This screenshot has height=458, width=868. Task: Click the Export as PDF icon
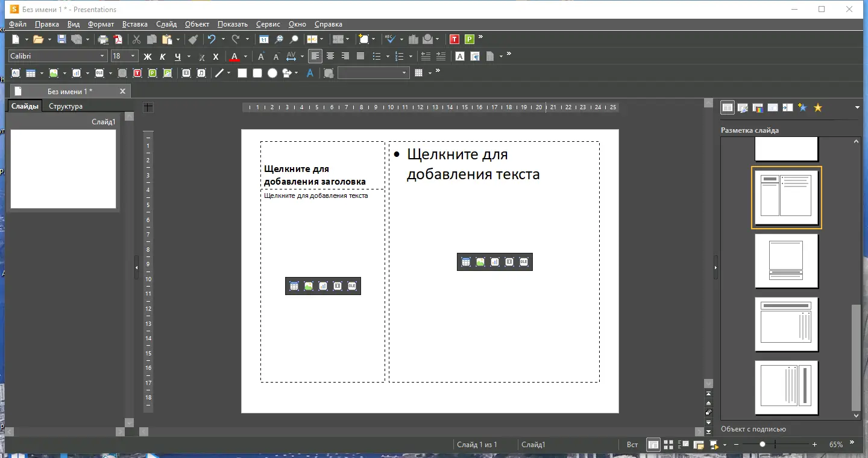click(x=118, y=39)
